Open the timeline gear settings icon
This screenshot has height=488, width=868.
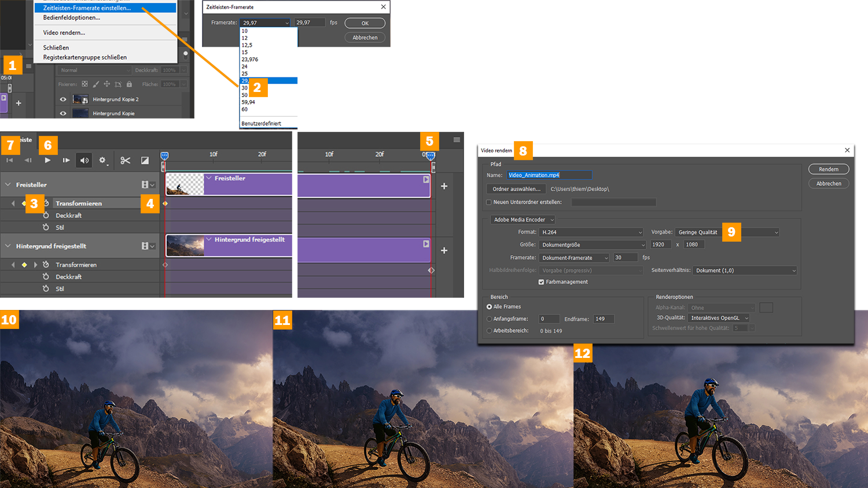pyautogui.click(x=102, y=160)
